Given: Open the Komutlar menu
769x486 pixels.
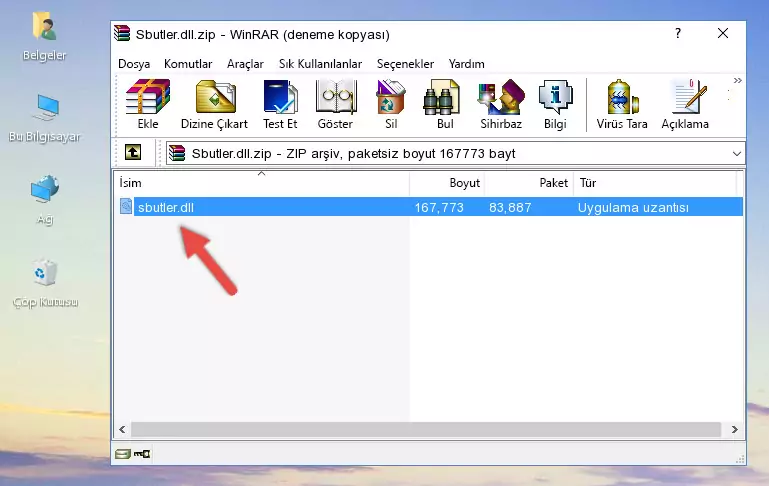Looking at the screenshot, I should coord(188,64).
